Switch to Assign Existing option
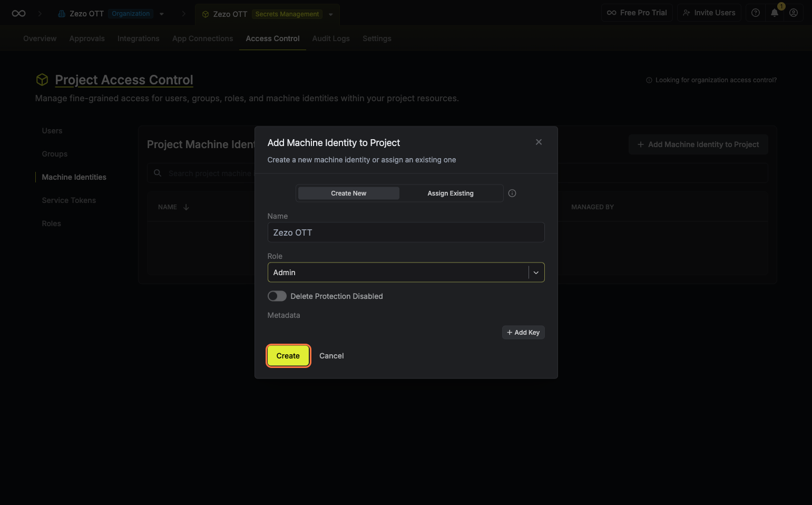 pos(450,193)
